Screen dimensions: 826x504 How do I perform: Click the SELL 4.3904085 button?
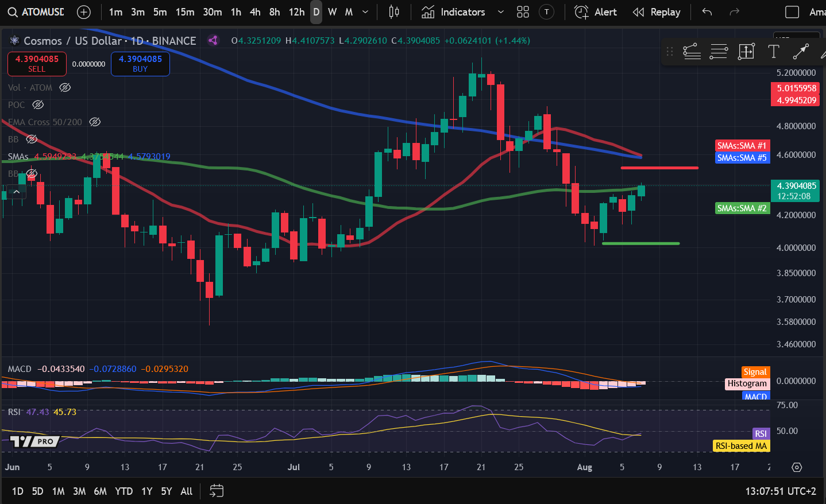37,64
